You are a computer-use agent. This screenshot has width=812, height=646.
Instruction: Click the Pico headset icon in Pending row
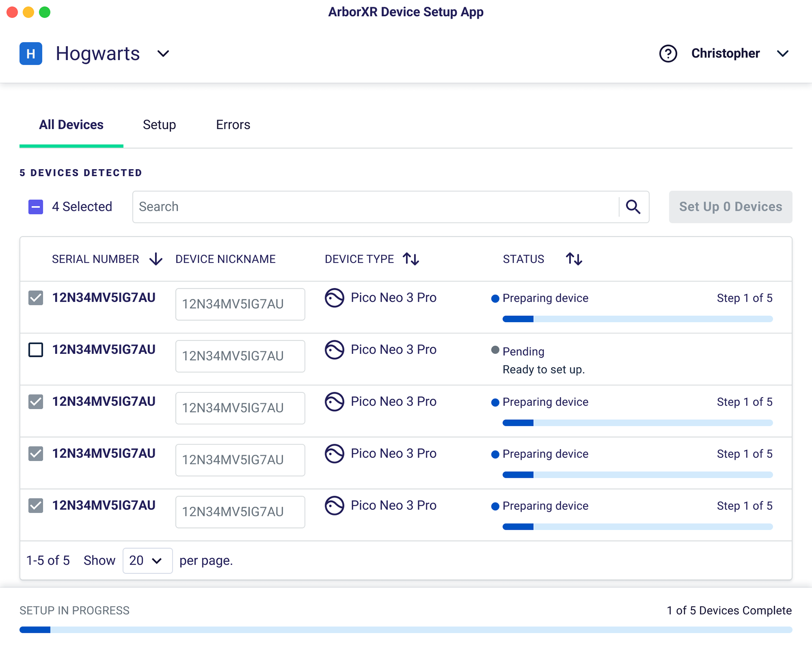point(335,350)
